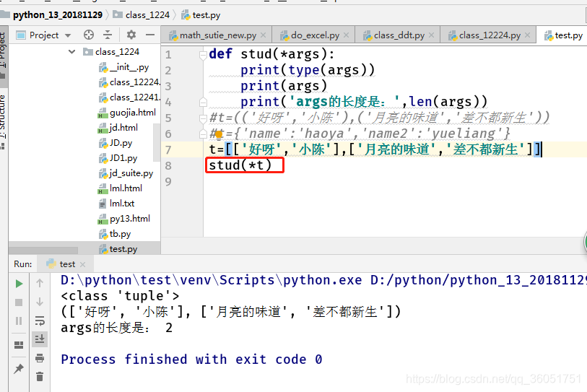The height and width of the screenshot is (392, 587).
Task: Toggle soft-wrap in run console
Action: (40, 321)
